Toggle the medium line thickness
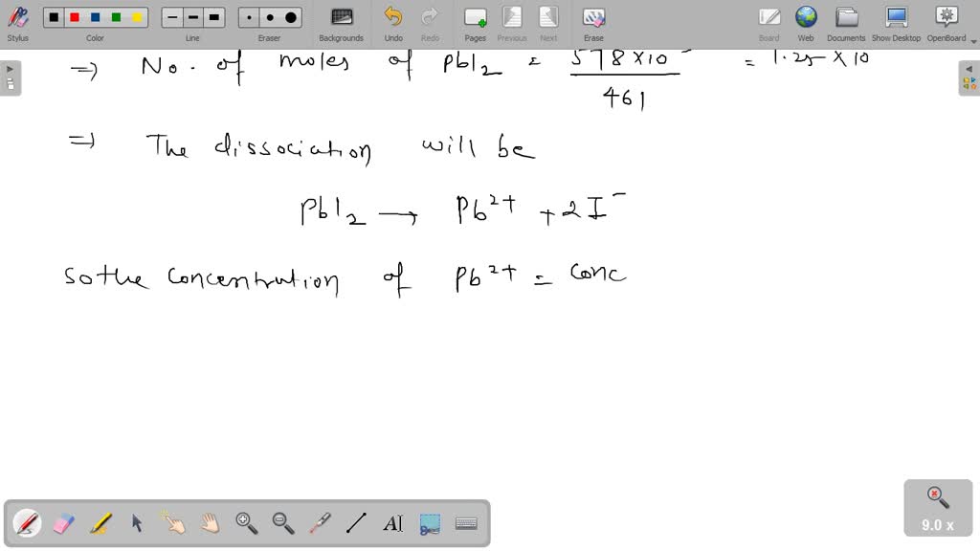Image resolution: width=980 pixels, height=551 pixels. [191, 16]
